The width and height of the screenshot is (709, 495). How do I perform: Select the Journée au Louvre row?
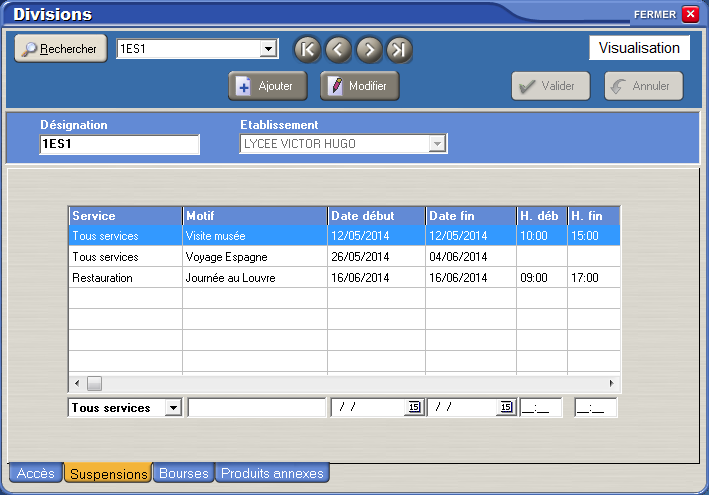[345, 277]
